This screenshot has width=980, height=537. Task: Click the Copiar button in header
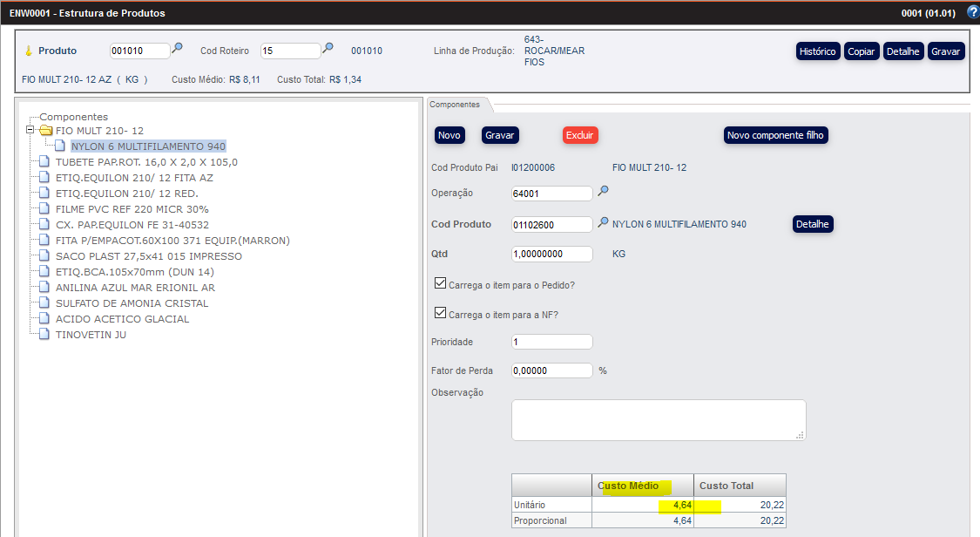tap(862, 51)
